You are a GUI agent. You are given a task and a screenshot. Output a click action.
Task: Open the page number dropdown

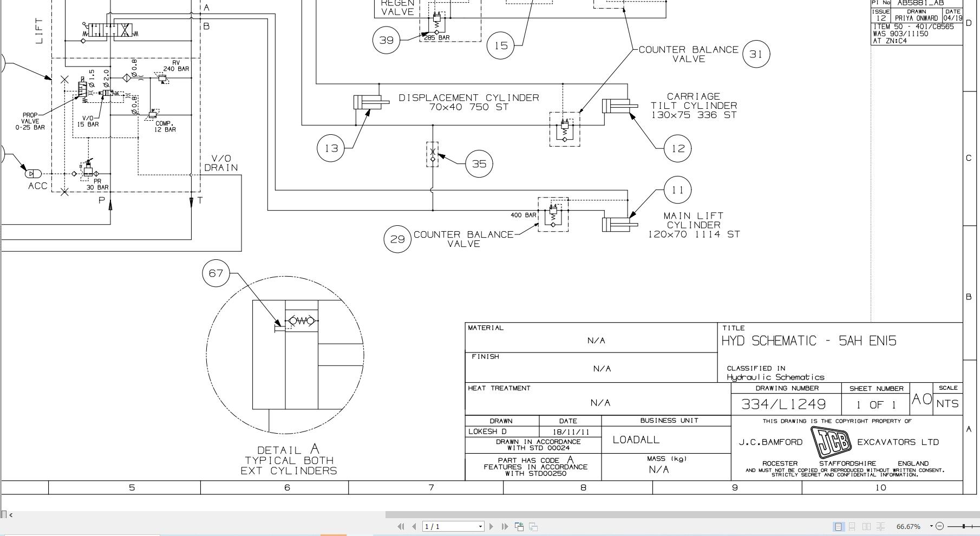pyautogui.click(x=480, y=526)
